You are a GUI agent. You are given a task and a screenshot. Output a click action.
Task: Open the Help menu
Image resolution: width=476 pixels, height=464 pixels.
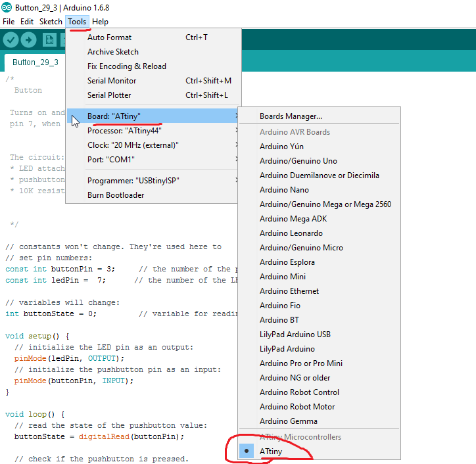pos(100,22)
